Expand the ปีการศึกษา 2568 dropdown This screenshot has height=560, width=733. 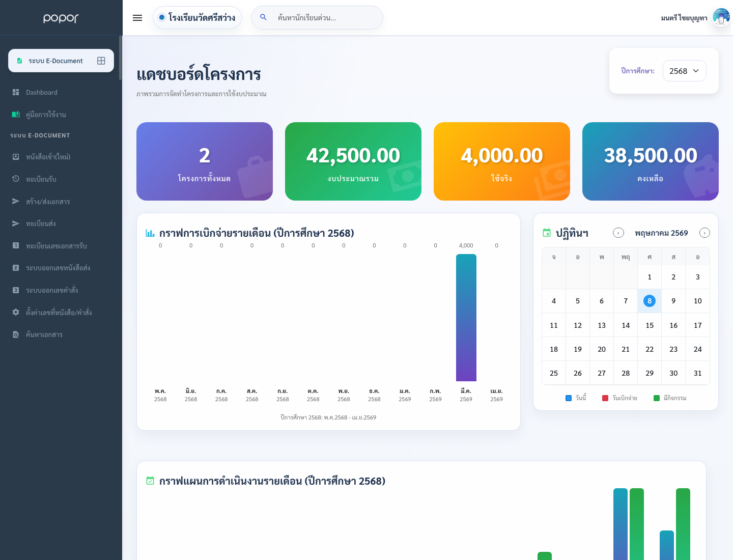coord(684,71)
